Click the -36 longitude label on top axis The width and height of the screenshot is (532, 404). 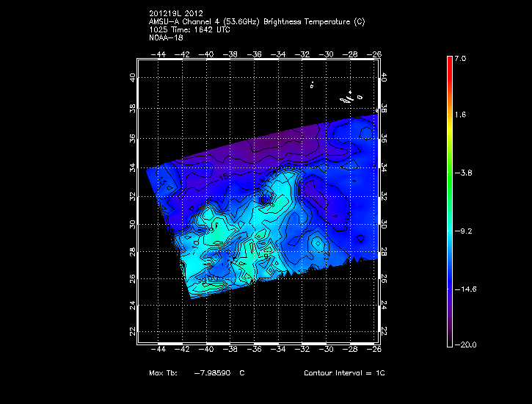click(x=255, y=54)
